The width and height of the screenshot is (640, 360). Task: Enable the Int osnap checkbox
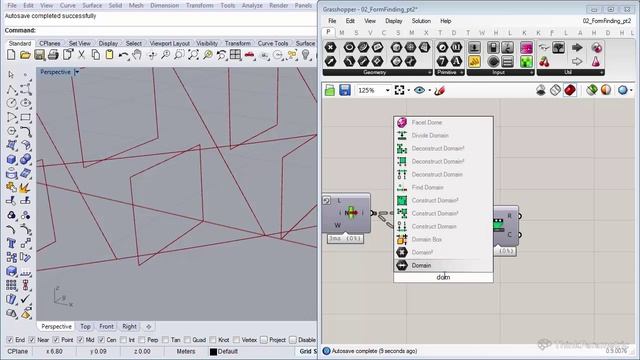point(123,340)
